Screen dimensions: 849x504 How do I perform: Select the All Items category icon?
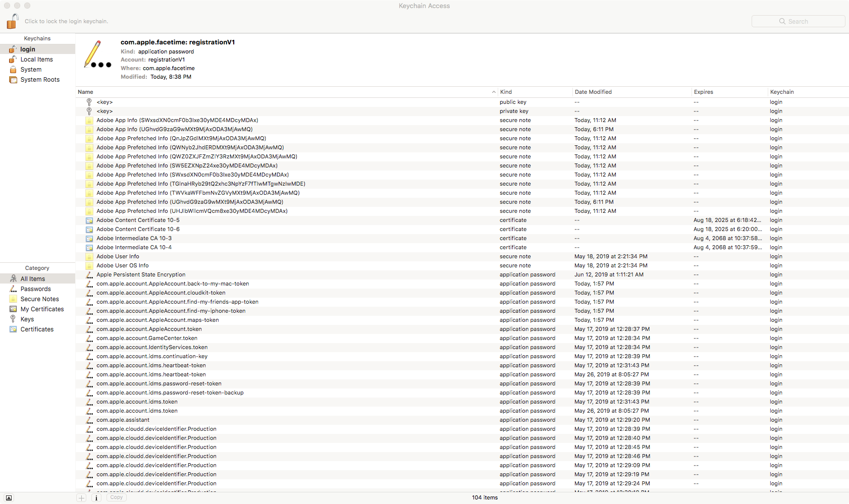[x=12, y=278]
